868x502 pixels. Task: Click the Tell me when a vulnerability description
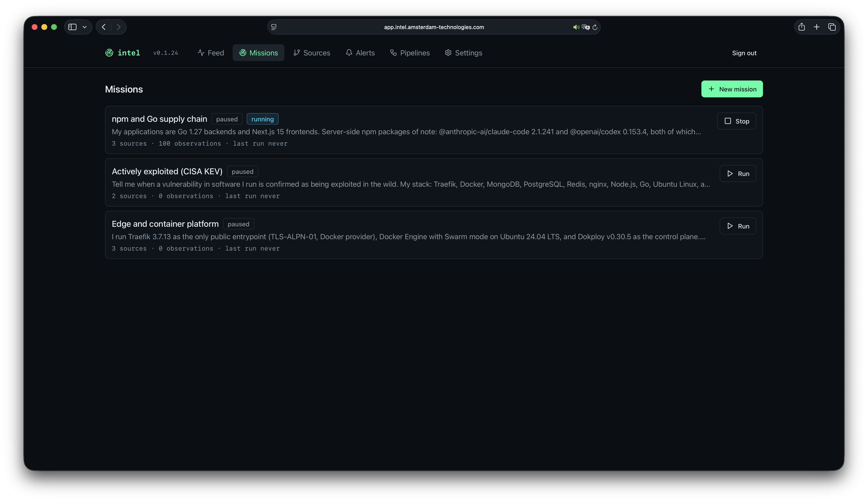[411, 185]
